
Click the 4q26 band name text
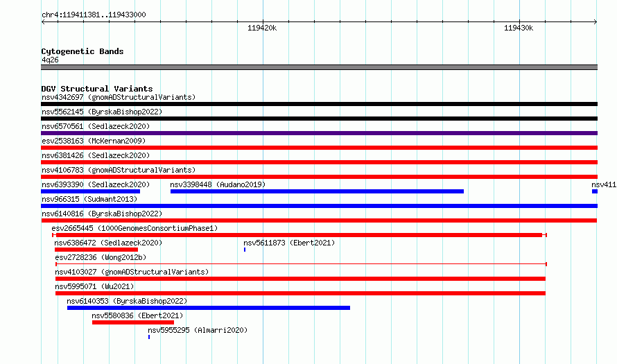tap(50, 60)
